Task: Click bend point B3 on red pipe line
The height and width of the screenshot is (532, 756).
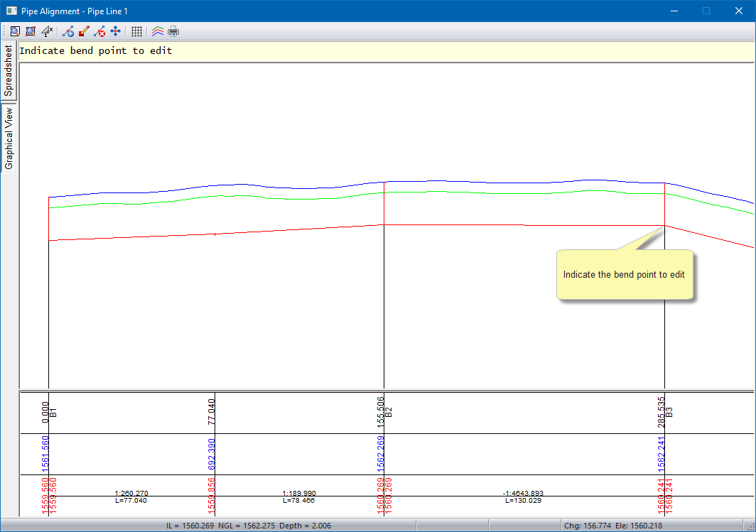Action: coord(664,226)
